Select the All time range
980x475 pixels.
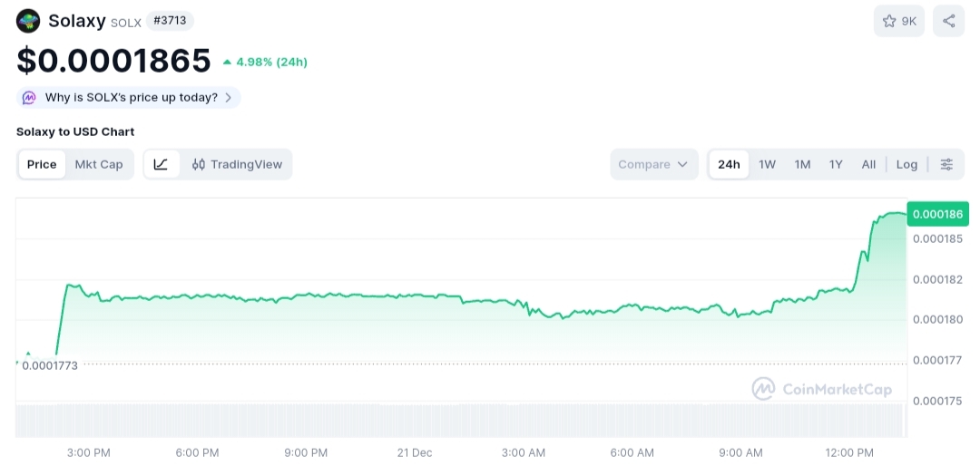pyautogui.click(x=868, y=164)
